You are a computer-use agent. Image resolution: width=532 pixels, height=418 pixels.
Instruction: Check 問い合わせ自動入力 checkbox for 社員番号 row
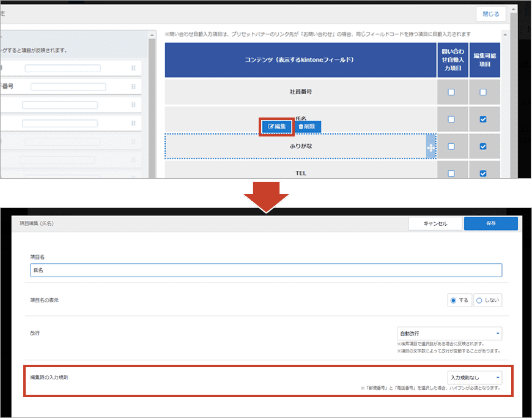[451, 92]
